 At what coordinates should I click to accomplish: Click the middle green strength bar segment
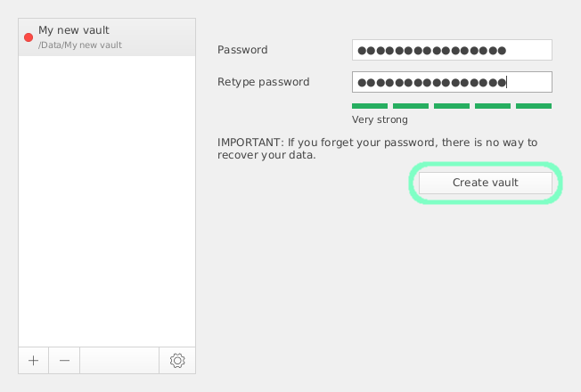pyautogui.click(x=452, y=106)
